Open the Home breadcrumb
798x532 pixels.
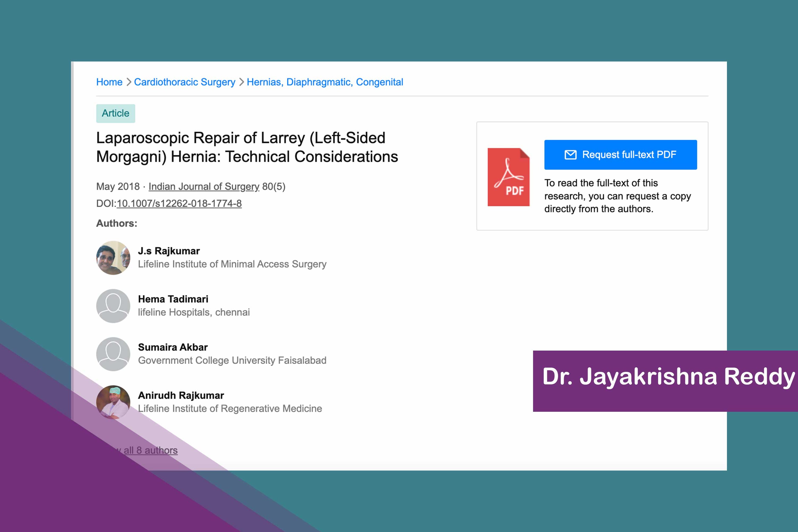pyautogui.click(x=109, y=82)
